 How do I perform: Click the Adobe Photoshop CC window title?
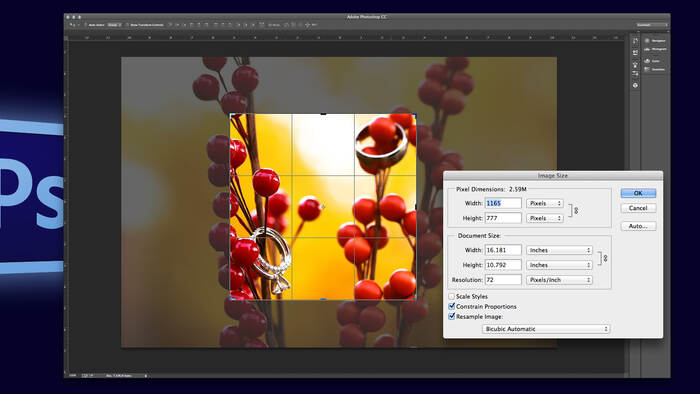367,17
